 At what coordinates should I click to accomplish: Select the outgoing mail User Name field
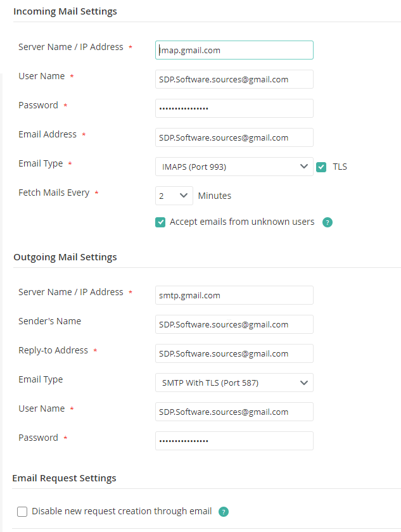234,412
